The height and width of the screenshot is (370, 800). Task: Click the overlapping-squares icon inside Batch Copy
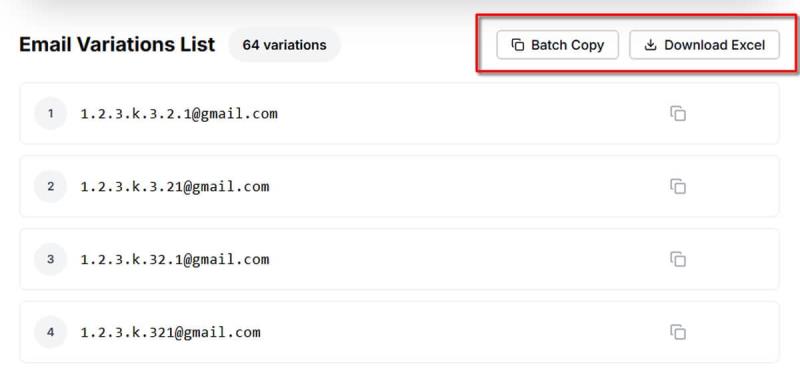518,45
